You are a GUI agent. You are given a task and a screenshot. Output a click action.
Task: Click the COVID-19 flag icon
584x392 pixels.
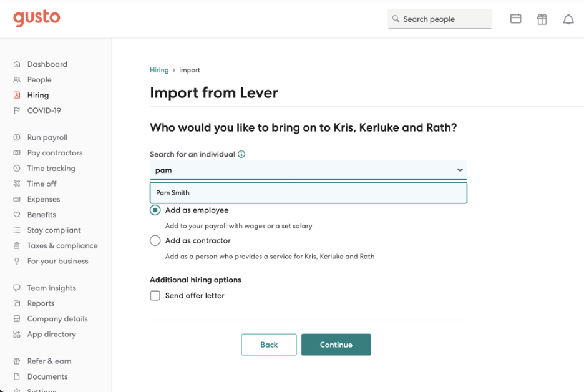(x=17, y=110)
